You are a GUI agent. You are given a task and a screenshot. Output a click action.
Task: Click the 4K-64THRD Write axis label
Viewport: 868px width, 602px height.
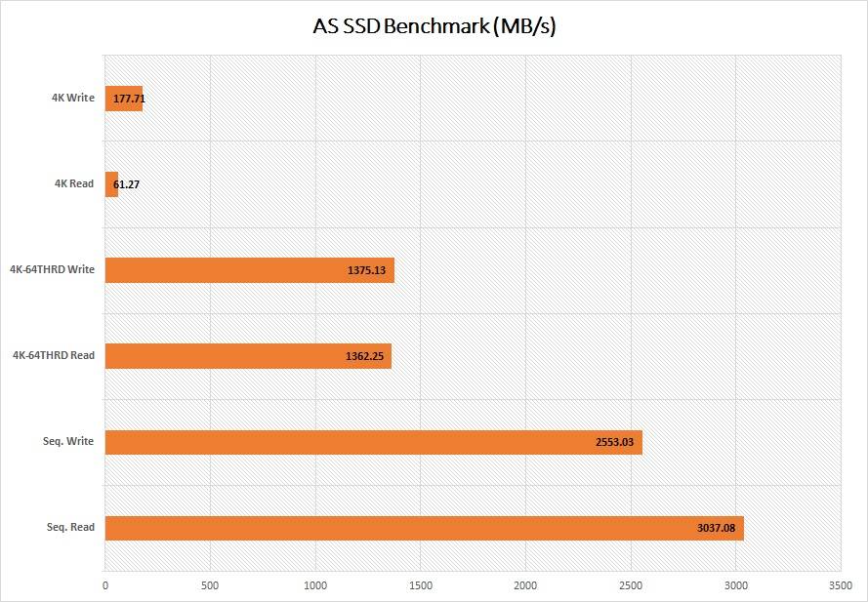[52, 269]
